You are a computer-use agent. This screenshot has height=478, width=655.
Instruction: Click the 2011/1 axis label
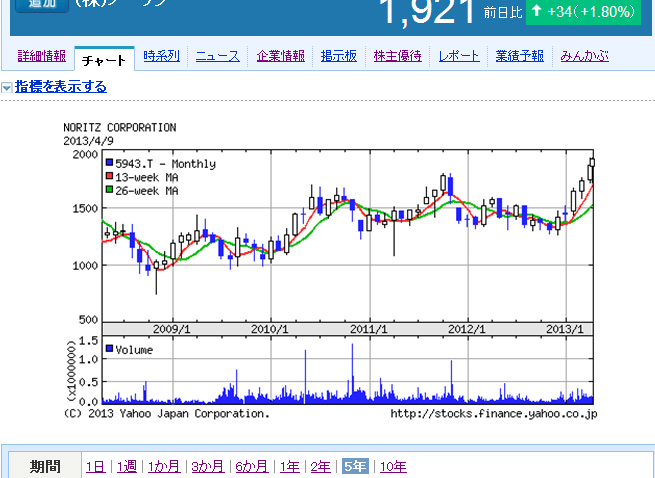(x=368, y=329)
